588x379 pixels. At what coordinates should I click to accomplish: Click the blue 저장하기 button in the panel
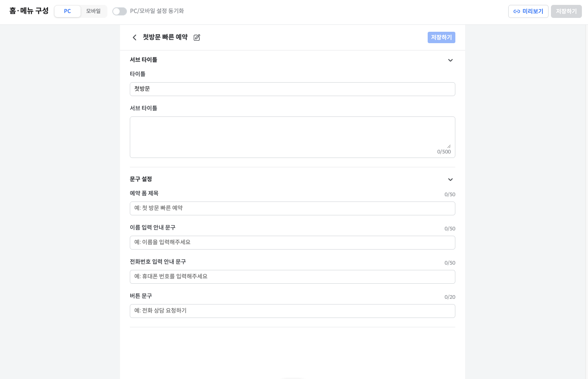442,37
